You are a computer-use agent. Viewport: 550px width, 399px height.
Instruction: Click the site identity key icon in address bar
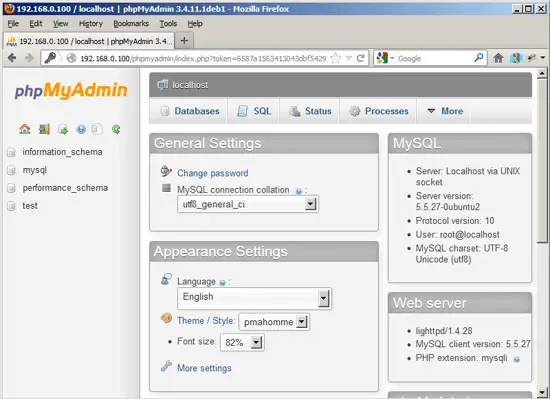(x=50, y=58)
